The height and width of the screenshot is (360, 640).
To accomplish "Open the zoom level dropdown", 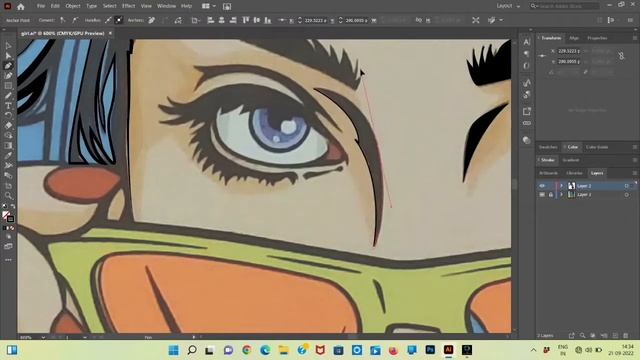I will point(43,338).
